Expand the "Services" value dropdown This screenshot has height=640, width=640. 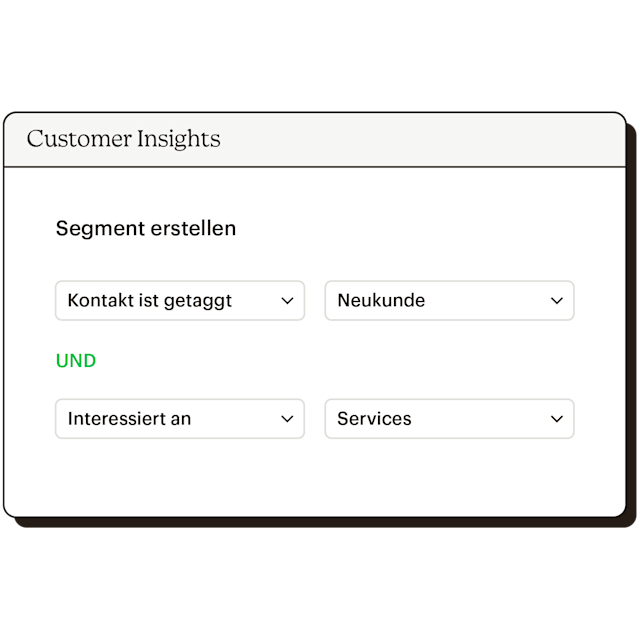coord(449,419)
